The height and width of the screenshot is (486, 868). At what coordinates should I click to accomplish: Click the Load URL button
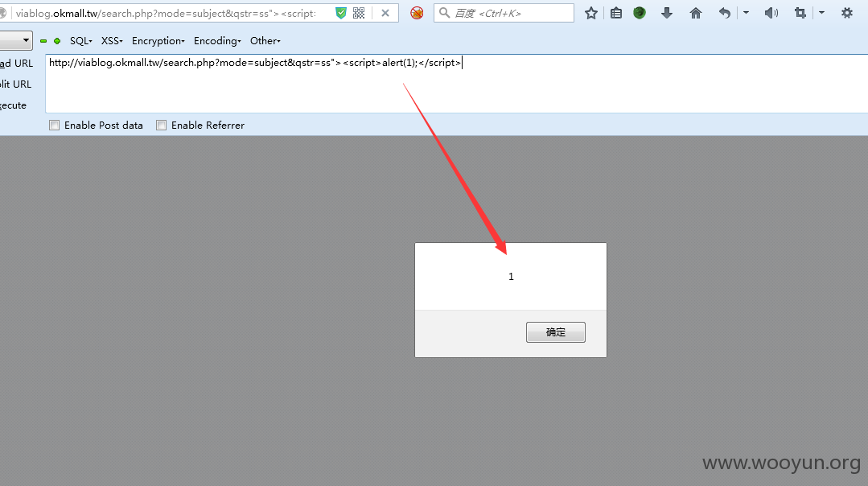(17, 63)
